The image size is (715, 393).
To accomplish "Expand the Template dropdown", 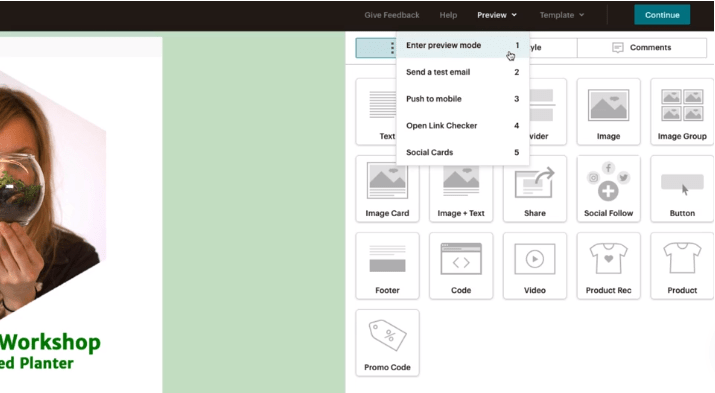I will pos(561,15).
